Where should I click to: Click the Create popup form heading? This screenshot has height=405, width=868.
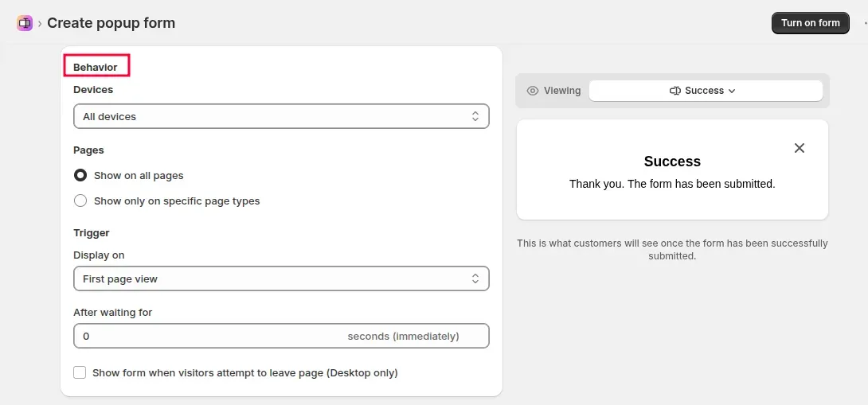[x=111, y=23]
